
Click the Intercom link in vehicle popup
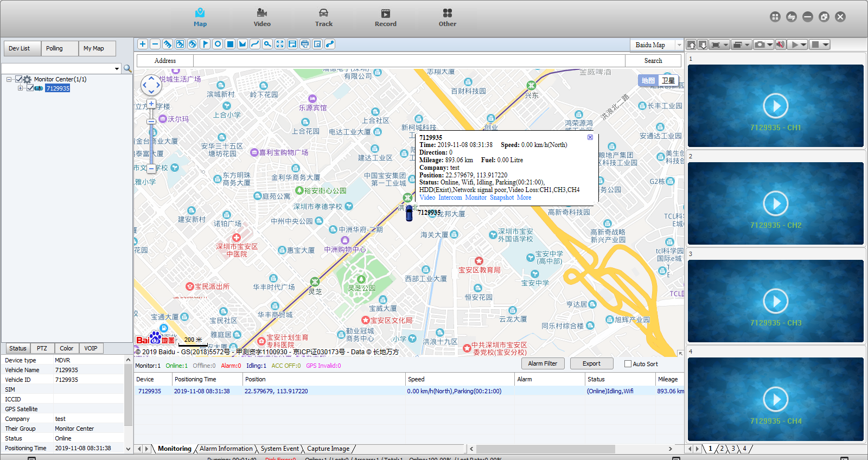[x=450, y=197]
